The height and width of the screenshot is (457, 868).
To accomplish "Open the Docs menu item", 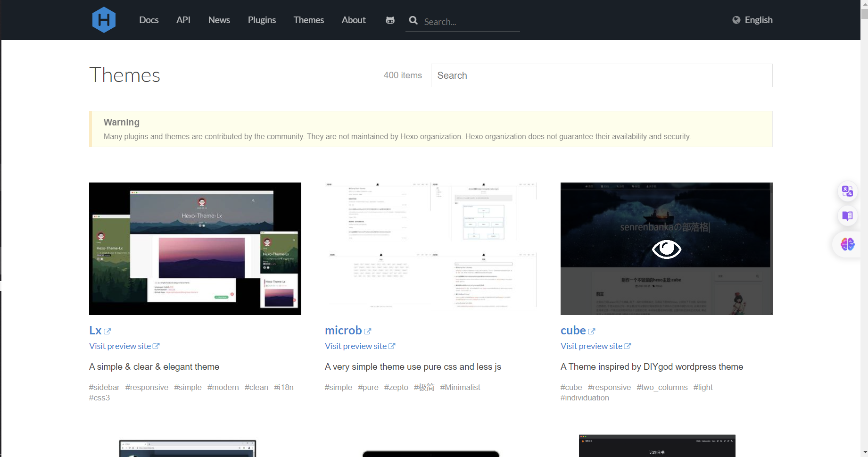I will (x=149, y=20).
